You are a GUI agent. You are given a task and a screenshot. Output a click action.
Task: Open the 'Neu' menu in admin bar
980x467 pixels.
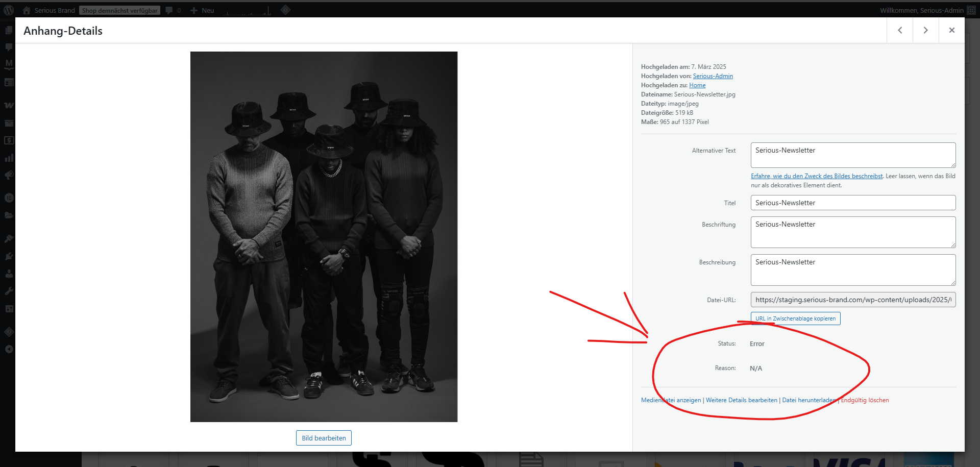pyautogui.click(x=203, y=10)
